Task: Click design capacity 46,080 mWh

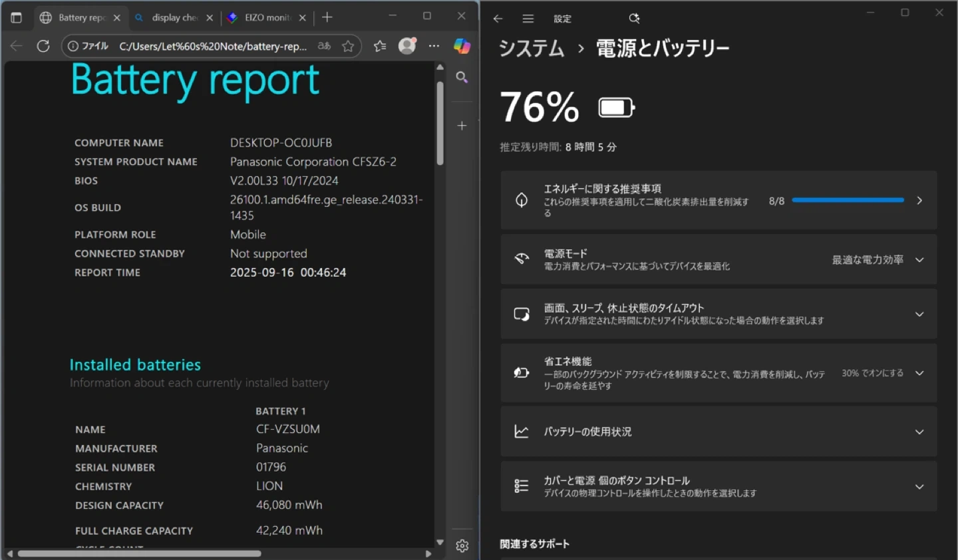Action: click(x=289, y=505)
